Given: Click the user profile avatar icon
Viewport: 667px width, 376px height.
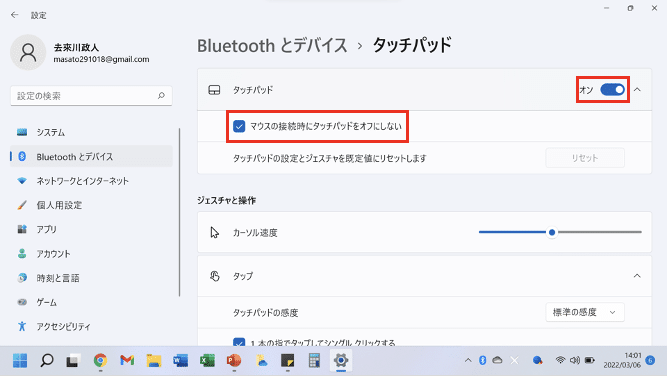Looking at the screenshot, I should coord(28,52).
